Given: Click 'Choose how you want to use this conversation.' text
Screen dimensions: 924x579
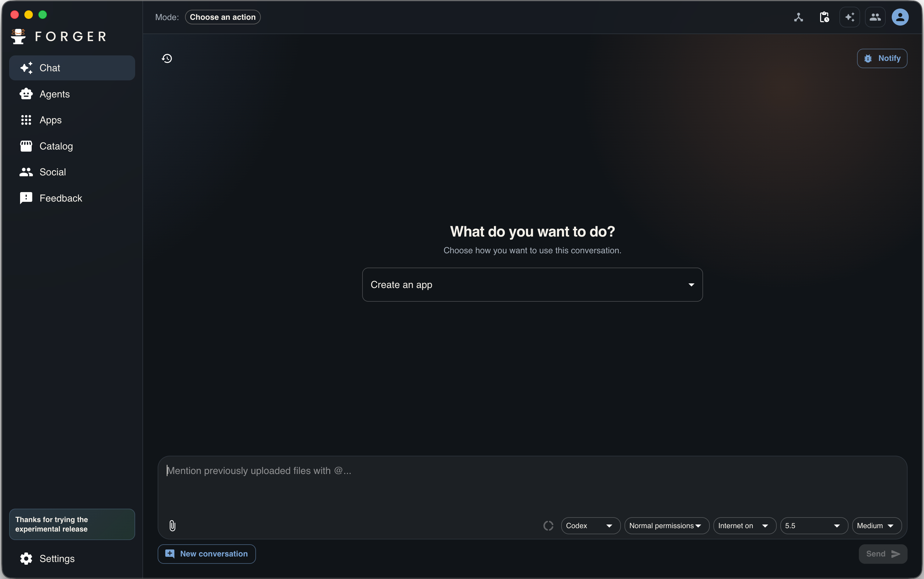Looking at the screenshot, I should tap(532, 251).
